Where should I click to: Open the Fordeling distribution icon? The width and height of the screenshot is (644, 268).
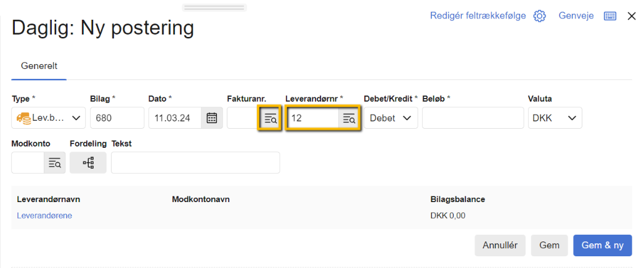(88, 163)
